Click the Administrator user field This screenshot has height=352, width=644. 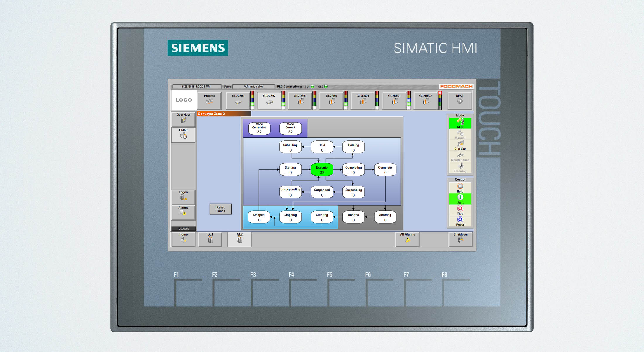[253, 87]
